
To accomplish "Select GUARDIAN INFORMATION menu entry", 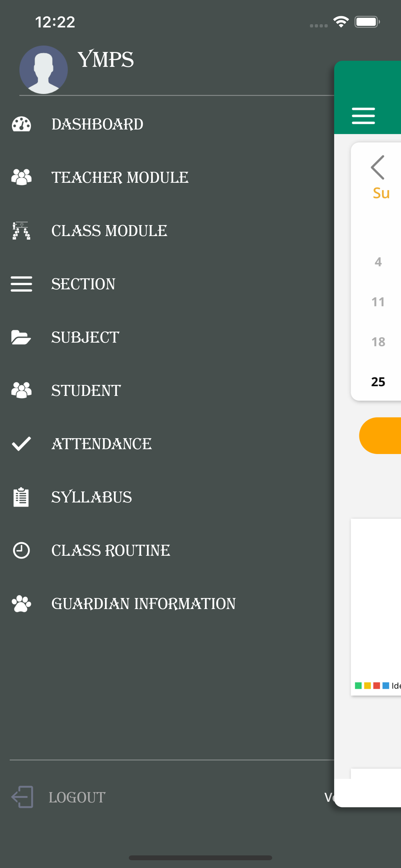I will 144,604.
